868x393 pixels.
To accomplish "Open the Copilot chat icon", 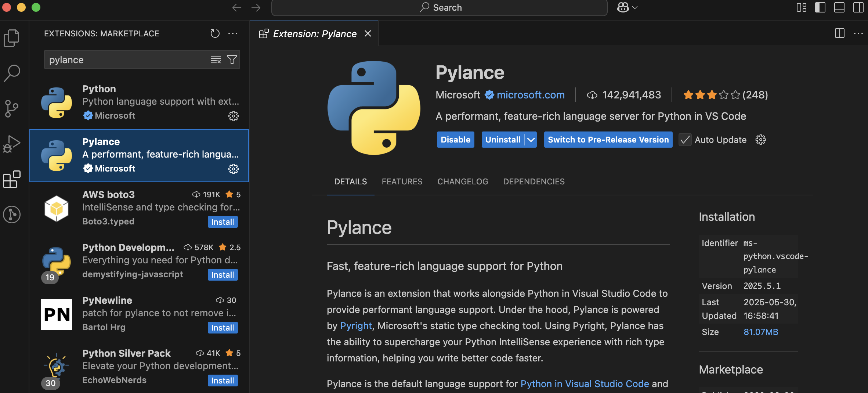I will tap(623, 7).
